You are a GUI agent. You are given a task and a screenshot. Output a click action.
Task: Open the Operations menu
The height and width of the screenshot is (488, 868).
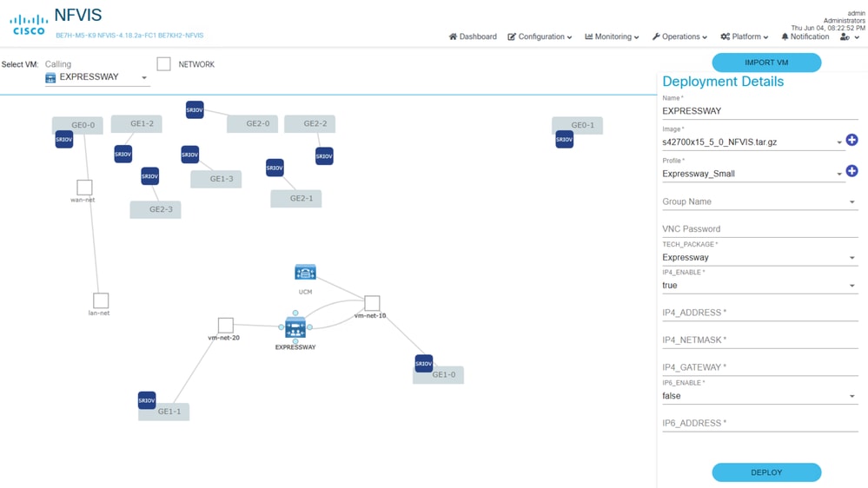[x=679, y=36]
